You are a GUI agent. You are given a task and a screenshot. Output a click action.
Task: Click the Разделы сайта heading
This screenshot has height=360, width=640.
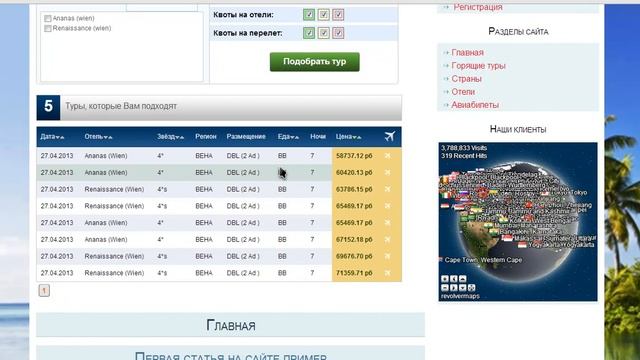coord(518,31)
